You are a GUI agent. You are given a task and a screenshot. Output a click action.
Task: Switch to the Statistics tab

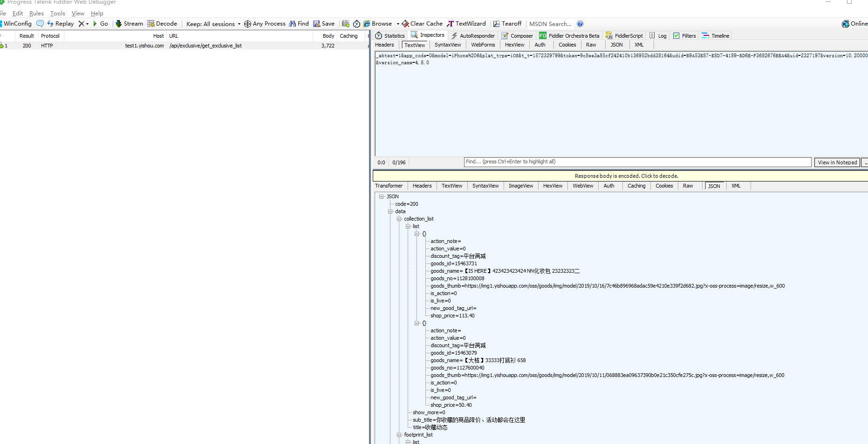[390, 36]
